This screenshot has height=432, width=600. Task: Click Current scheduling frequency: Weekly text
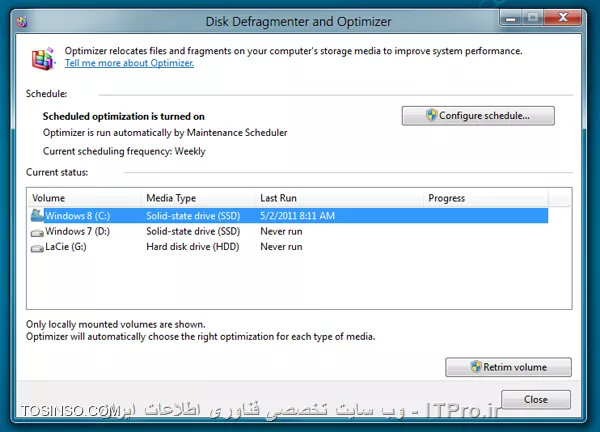(x=124, y=151)
